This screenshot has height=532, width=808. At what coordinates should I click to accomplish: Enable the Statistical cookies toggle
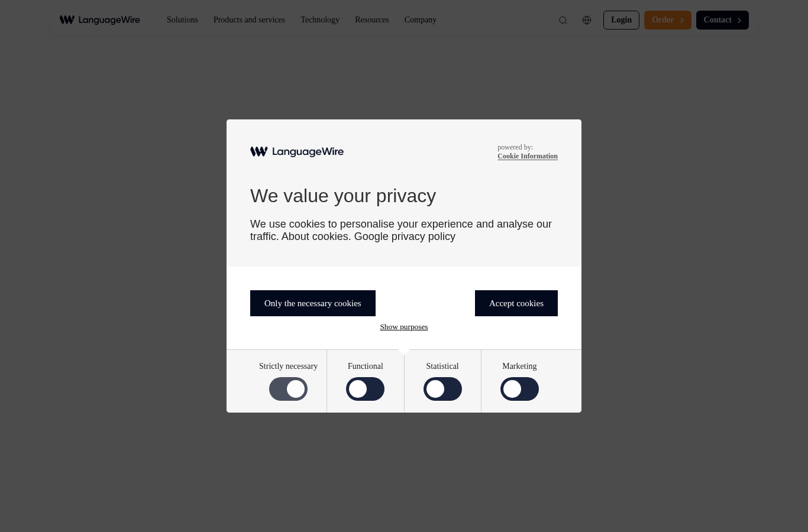442,389
